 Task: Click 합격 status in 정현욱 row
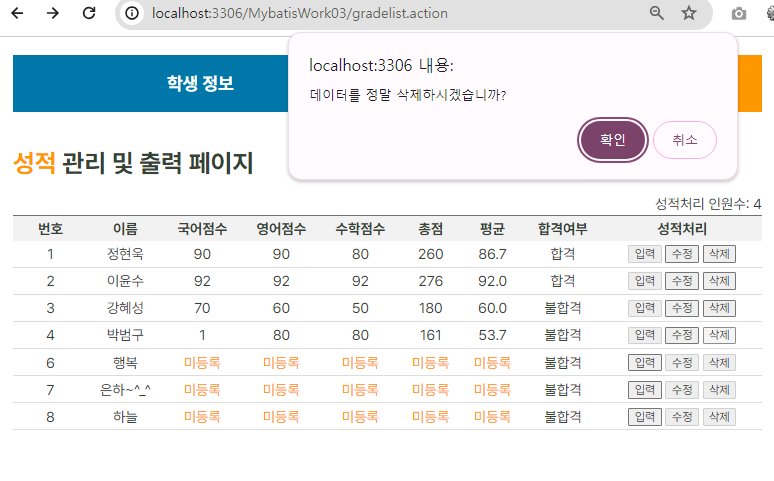[563, 254]
